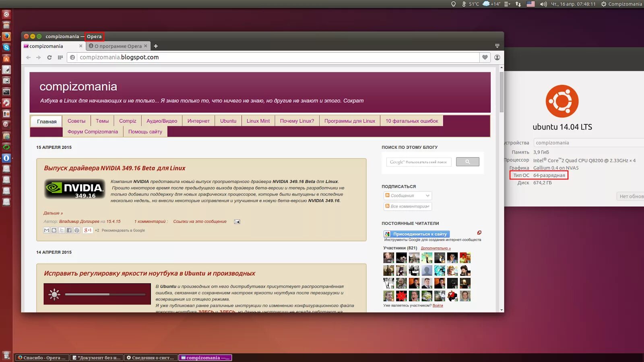Open the network connections indicator
The image size is (644, 362).
point(518,4)
